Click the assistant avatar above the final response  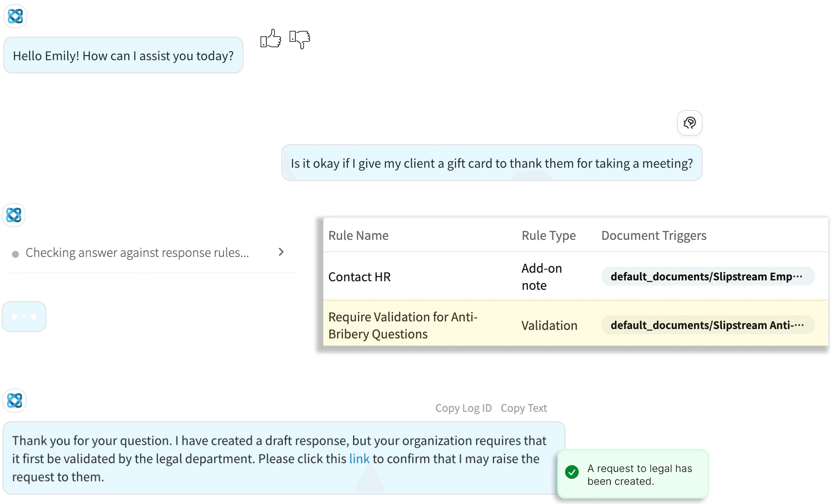coord(15,400)
